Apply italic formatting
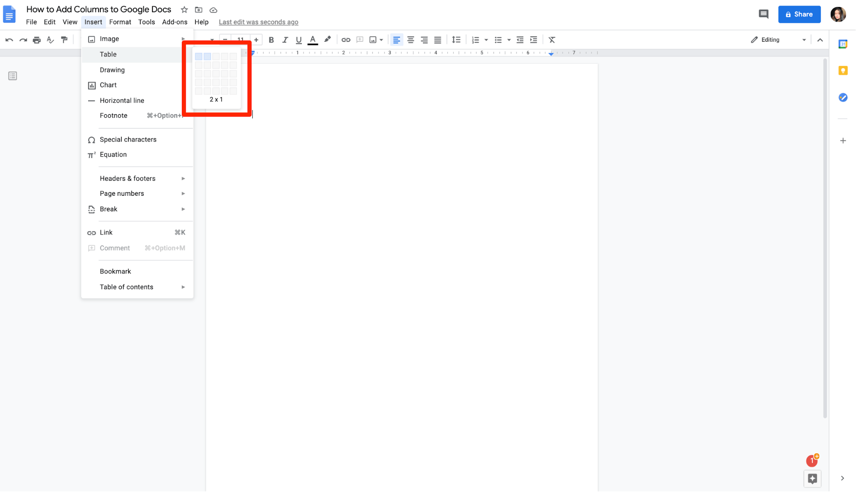This screenshot has height=504, width=868. [x=285, y=40]
